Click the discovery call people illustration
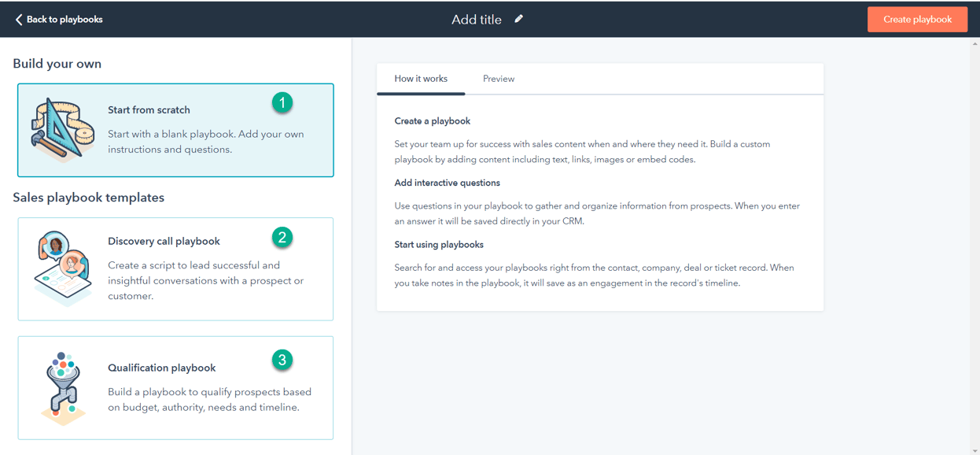Image resolution: width=980 pixels, height=455 pixels. pyautogui.click(x=63, y=268)
